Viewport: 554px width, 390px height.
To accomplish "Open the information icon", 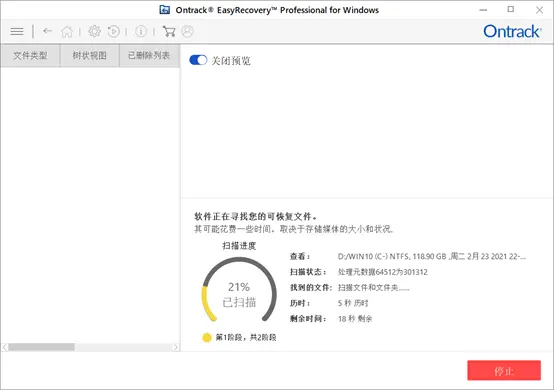I will click(x=141, y=31).
